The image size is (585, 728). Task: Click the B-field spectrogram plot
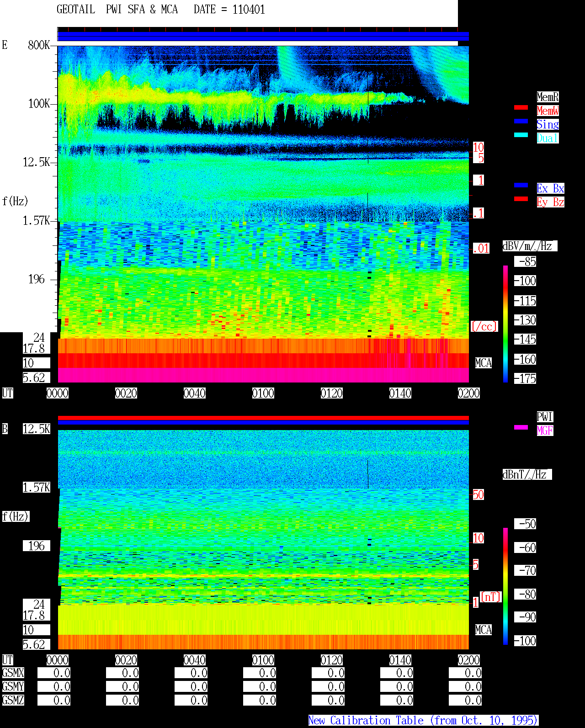[263, 540]
